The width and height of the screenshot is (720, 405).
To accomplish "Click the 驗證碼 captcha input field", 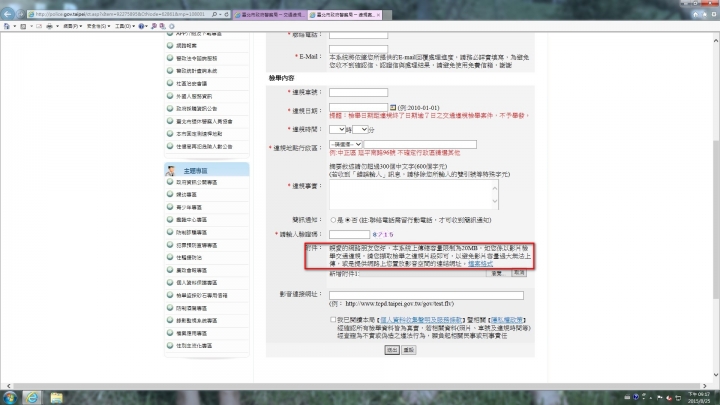I will click(x=349, y=234).
